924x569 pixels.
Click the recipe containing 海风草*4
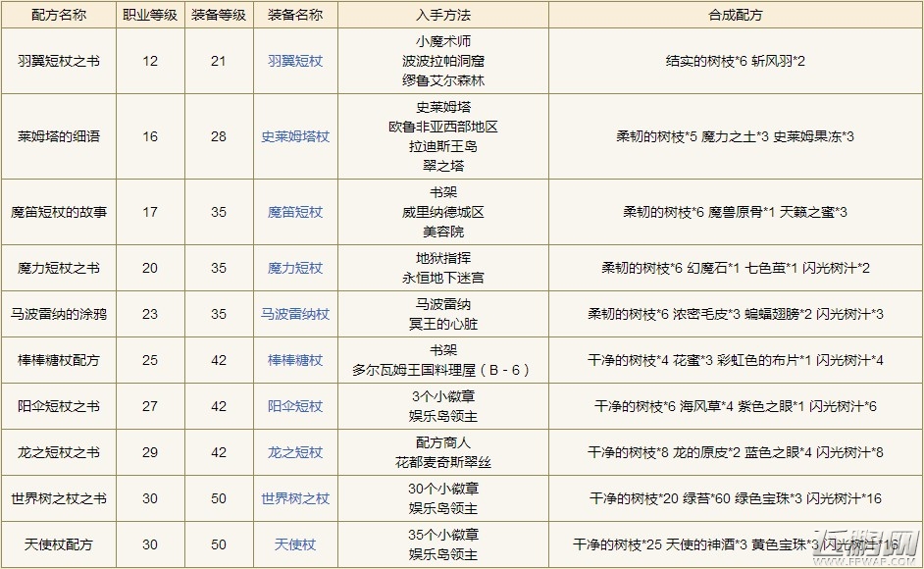point(736,406)
